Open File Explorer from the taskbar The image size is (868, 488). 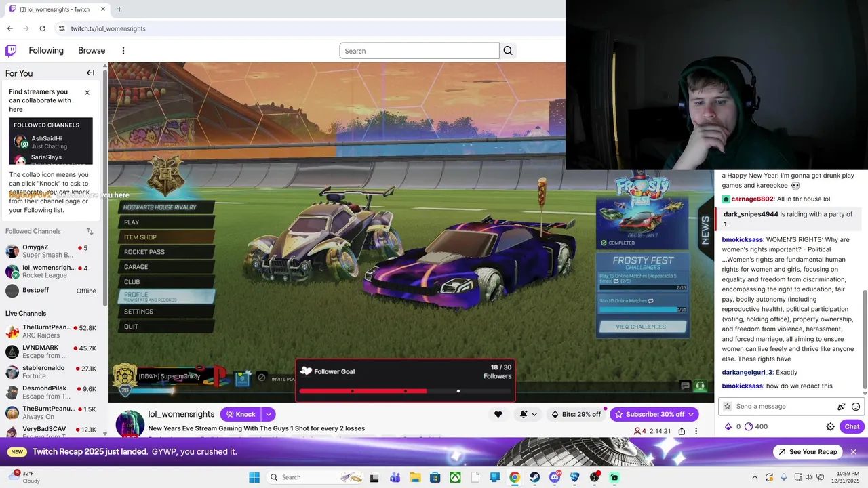coord(415,477)
